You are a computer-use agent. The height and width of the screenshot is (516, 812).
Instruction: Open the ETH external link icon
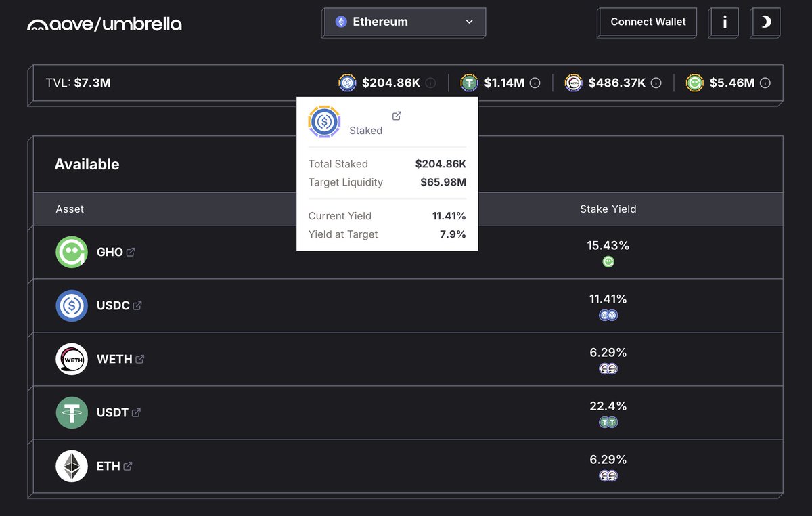(x=128, y=466)
